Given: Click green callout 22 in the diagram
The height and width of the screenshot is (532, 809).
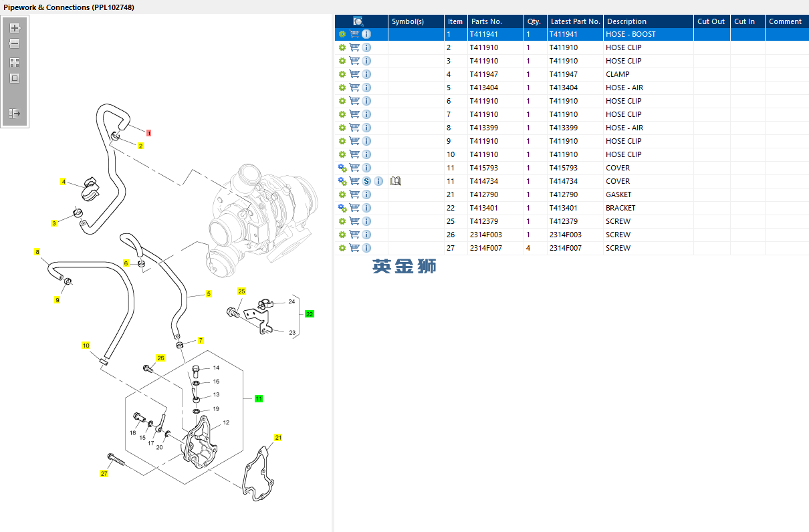Looking at the screenshot, I should 310,313.
